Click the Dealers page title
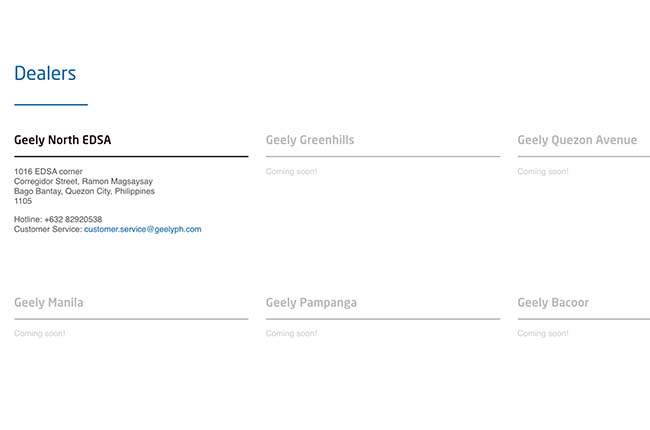 point(45,73)
